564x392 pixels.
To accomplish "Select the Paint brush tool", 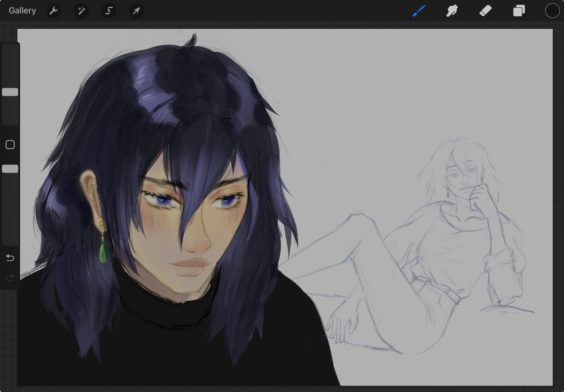I will (418, 10).
